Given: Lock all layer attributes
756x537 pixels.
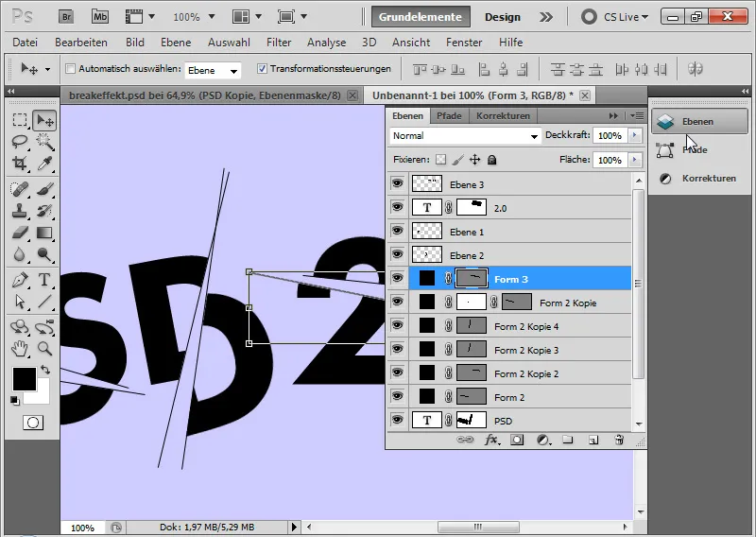Looking at the screenshot, I should (491, 160).
